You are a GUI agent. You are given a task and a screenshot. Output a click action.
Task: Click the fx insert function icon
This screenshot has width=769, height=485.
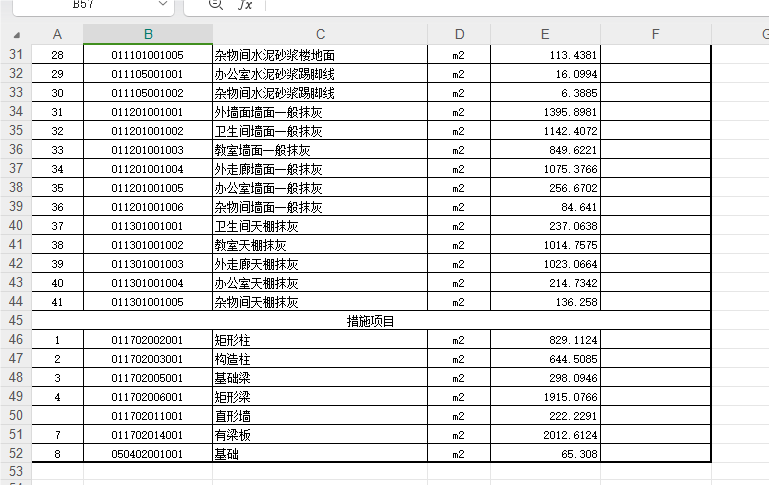point(244,5)
